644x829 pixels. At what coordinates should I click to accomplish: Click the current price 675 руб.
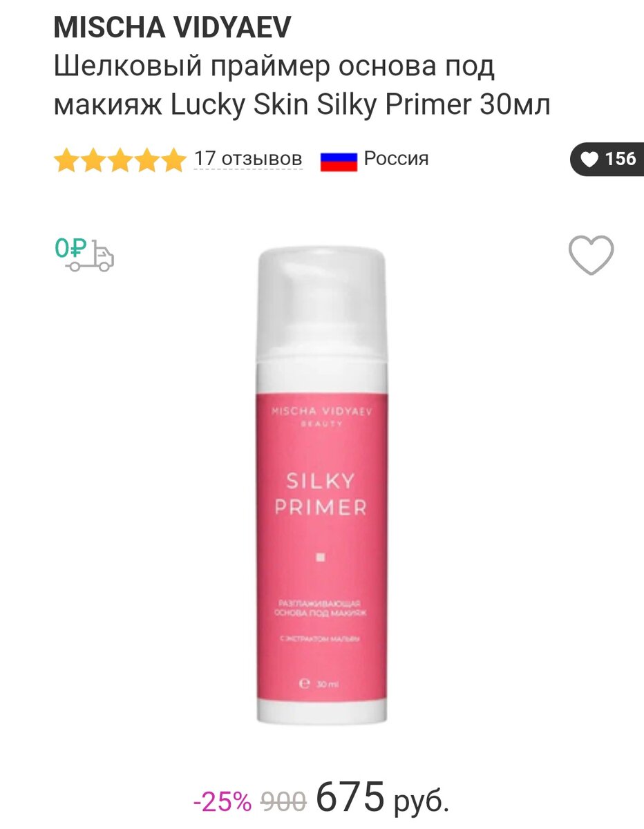tap(383, 798)
